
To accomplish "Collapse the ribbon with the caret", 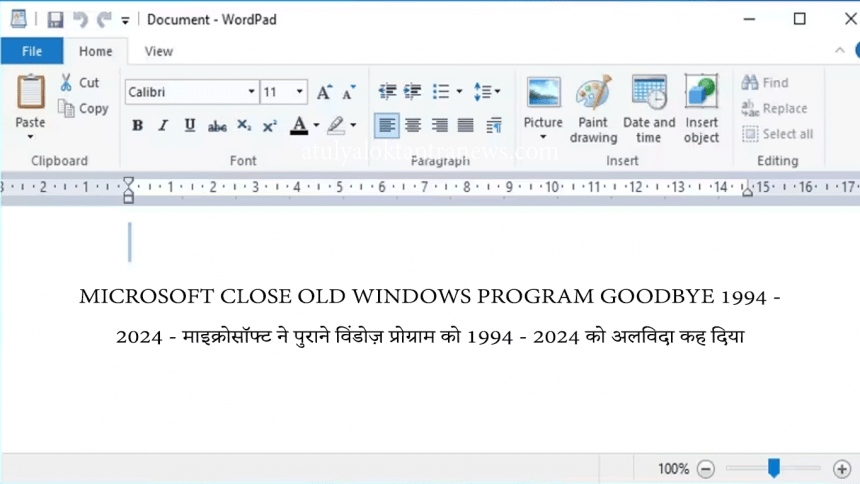I will (x=840, y=50).
